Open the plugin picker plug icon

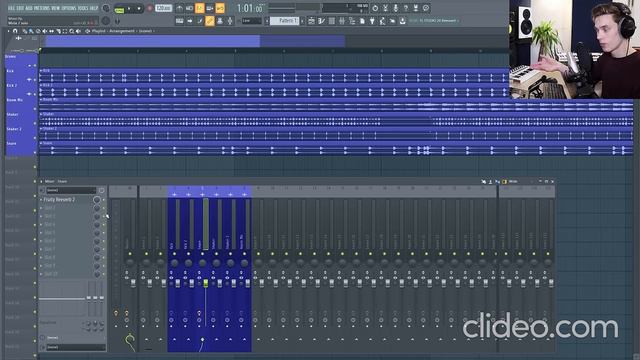pyautogui.click(x=372, y=21)
